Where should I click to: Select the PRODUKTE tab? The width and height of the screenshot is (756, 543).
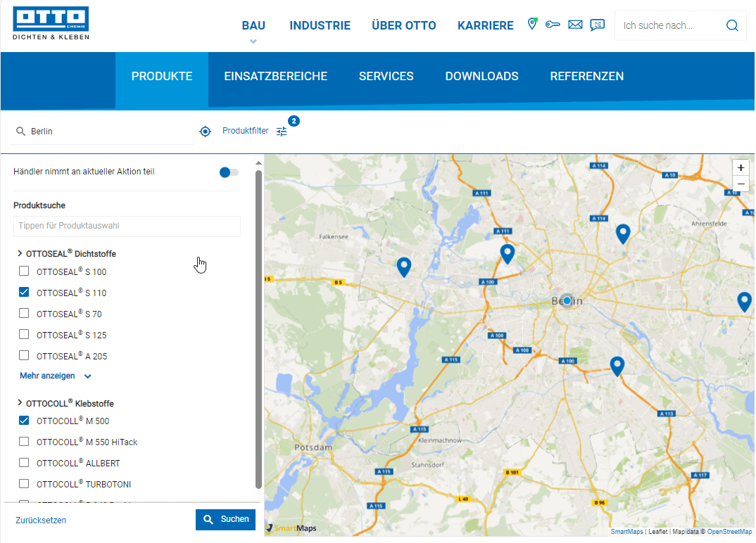[162, 77]
